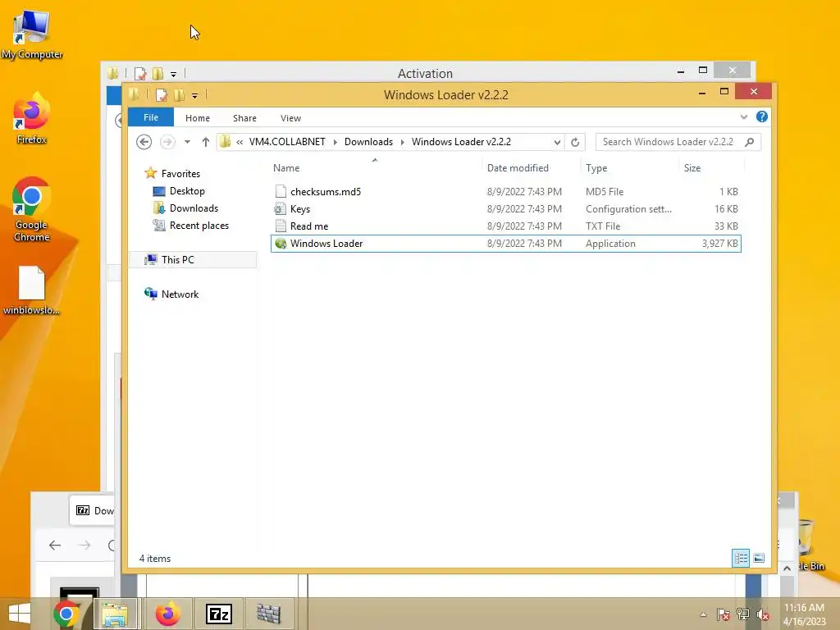This screenshot has width=840, height=630.
Task: Refresh the Windows Loader v2.2.2 folder
Action: [x=575, y=142]
